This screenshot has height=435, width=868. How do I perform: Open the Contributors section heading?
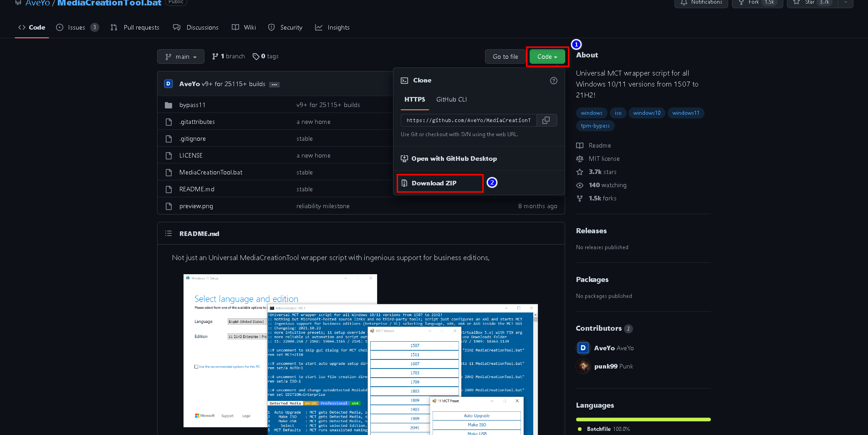tap(604, 328)
